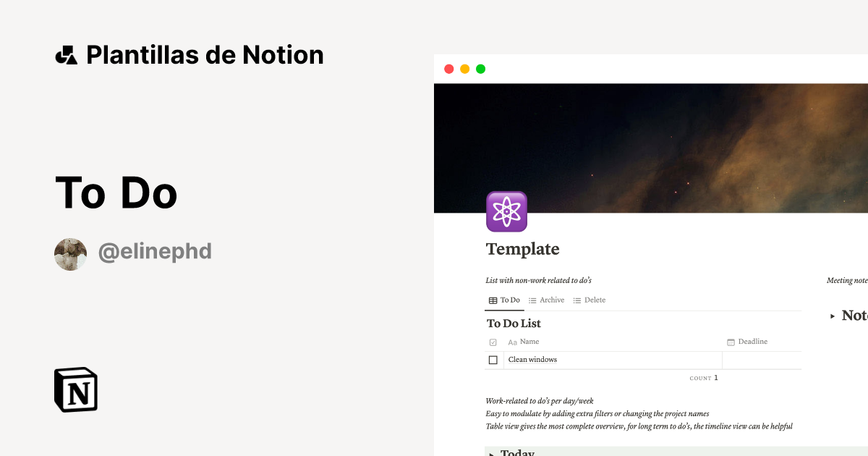
Task: Toggle the green maximize traffic light
Action: (x=480, y=68)
